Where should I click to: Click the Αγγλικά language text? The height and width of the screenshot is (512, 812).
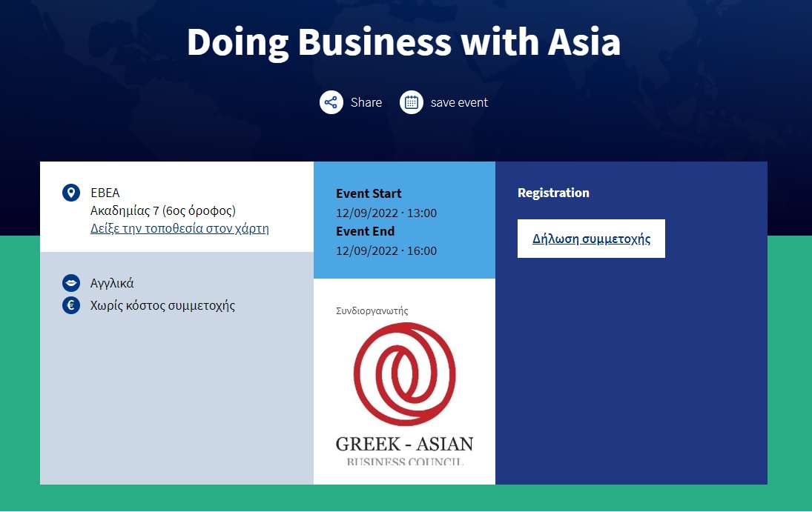[x=112, y=283]
